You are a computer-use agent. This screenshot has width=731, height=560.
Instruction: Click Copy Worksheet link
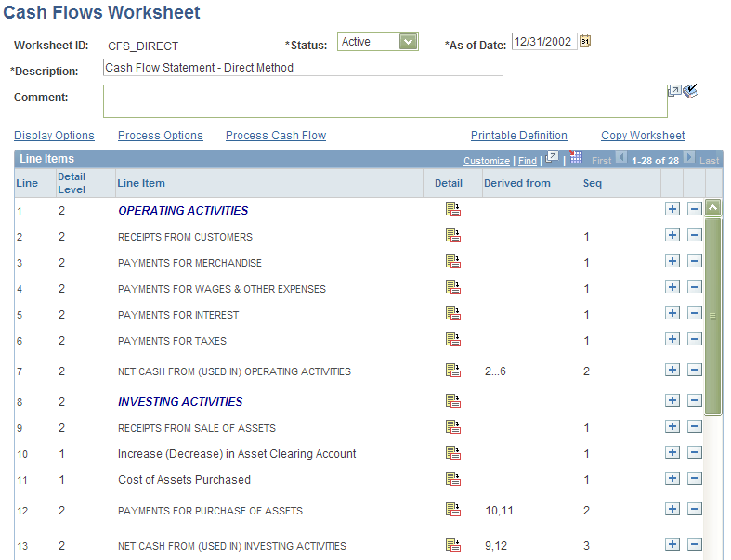click(x=643, y=136)
